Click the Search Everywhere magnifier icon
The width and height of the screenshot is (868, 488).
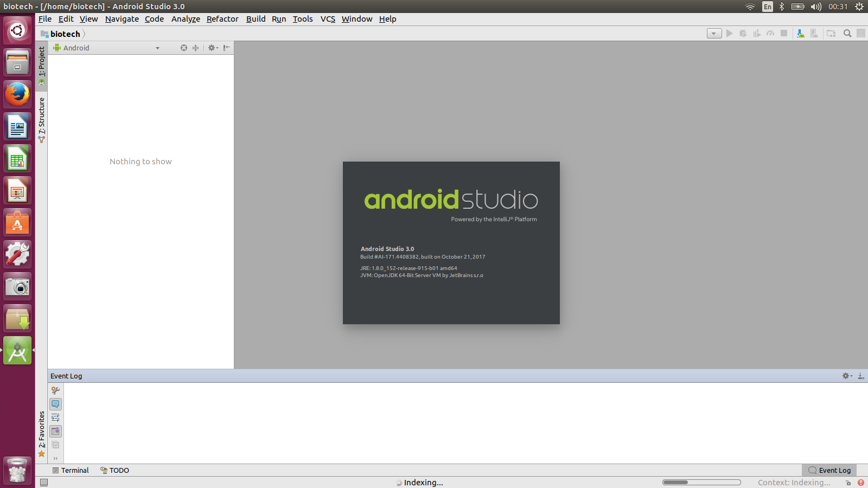847,34
